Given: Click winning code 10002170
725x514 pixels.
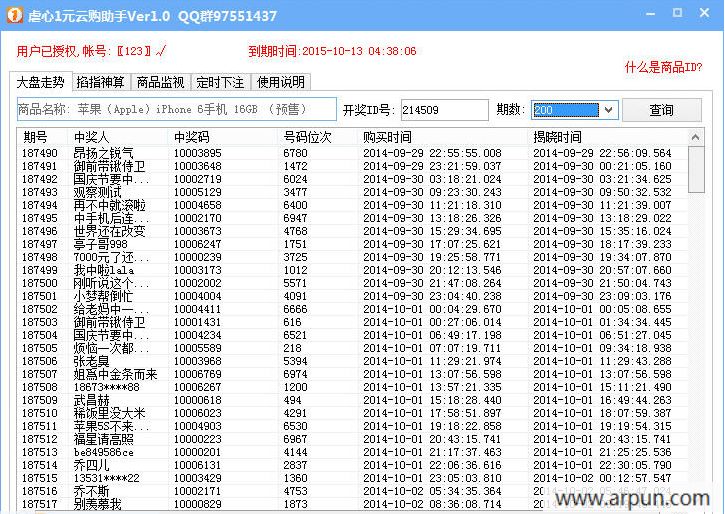Looking at the screenshot, I should [197, 218].
